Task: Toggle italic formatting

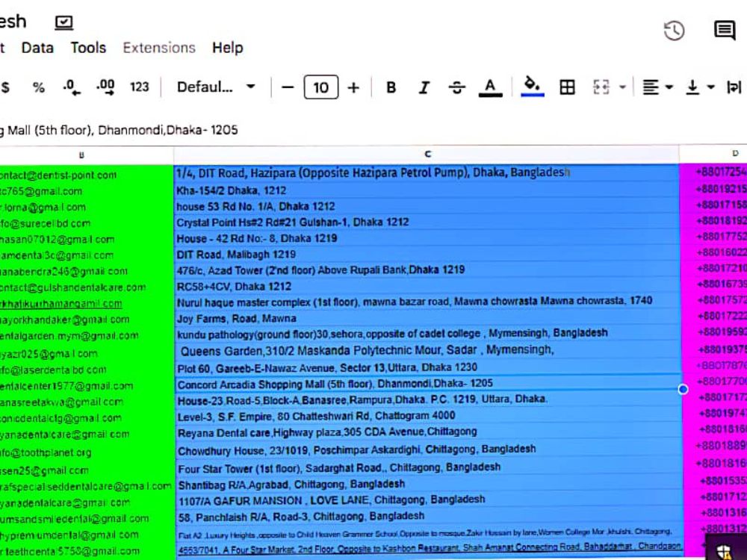Action: coord(424,87)
